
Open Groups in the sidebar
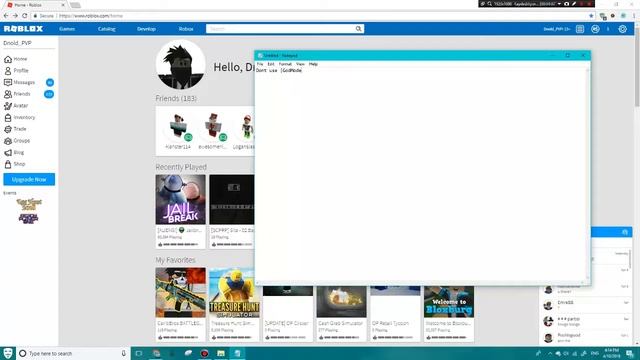pos(17,141)
